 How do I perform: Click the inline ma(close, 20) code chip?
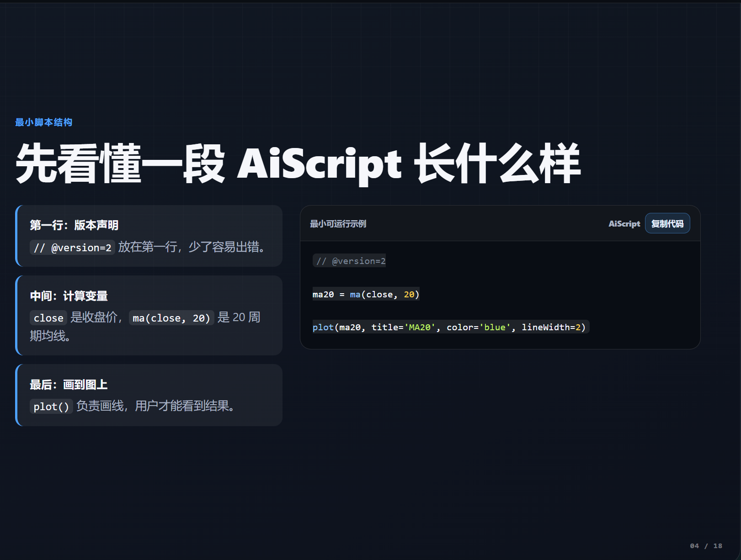point(171,318)
